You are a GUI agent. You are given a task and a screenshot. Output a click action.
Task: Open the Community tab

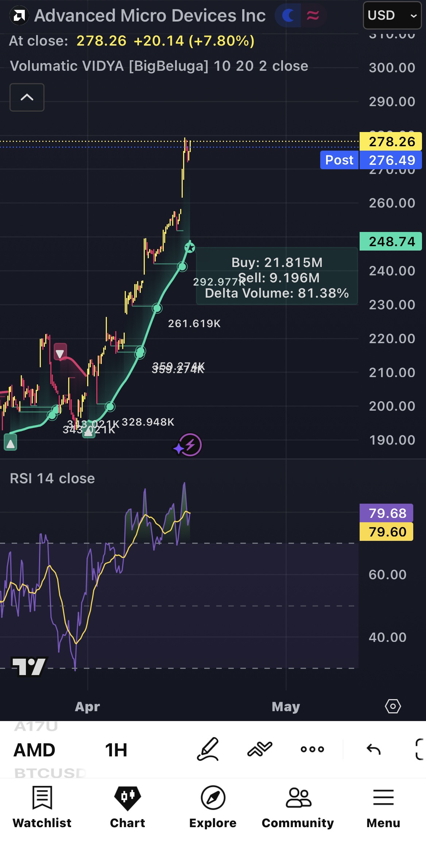[298, 807]
